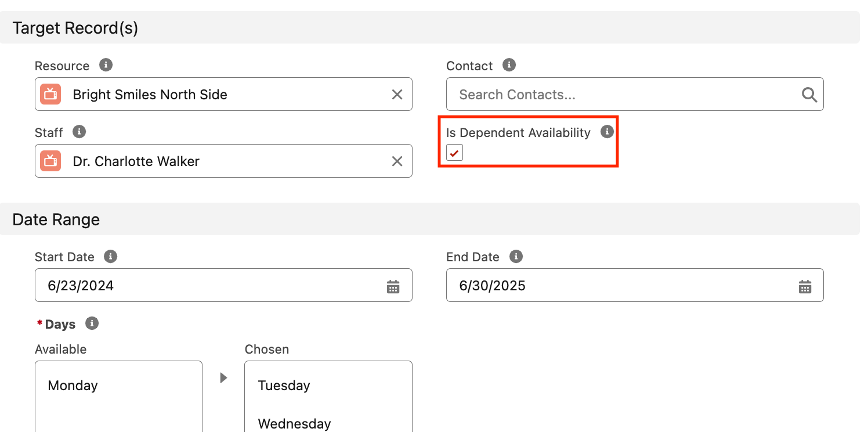Uncheck Is Dependent Availability checkbox

[x=454, y=153]
